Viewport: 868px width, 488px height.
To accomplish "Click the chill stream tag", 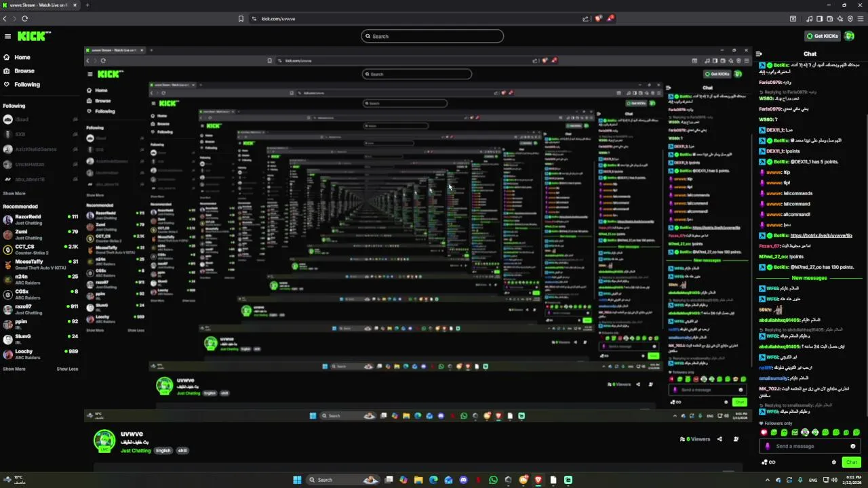I will tap(182, 451).
